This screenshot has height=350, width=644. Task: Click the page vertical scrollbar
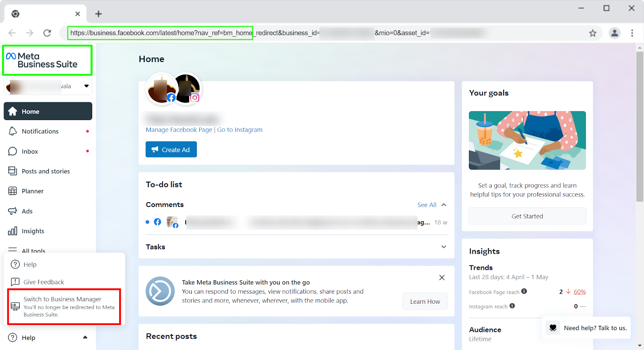(640, 126)
